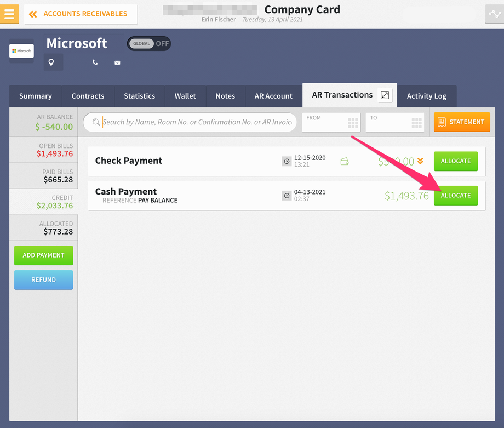Image resolution: width=504 pixels, height=428 pixels.
Task: Open the TO date picker
Action: click(395, 122)
